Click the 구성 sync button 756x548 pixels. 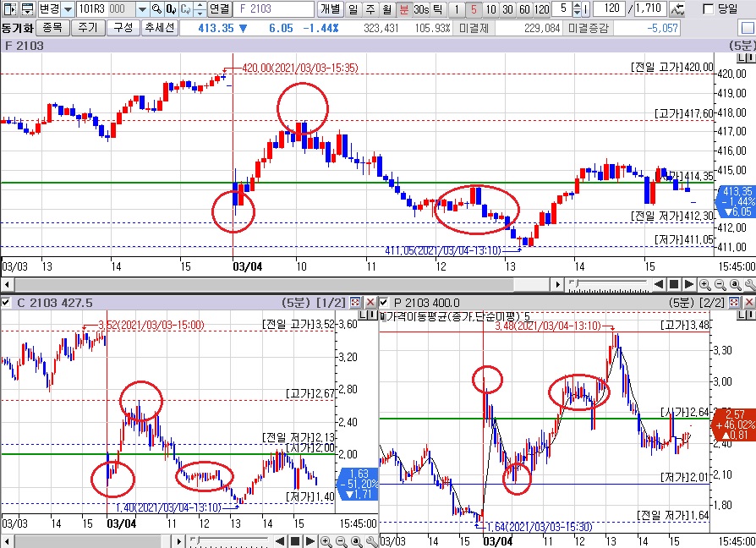click(x=123, y=28)
